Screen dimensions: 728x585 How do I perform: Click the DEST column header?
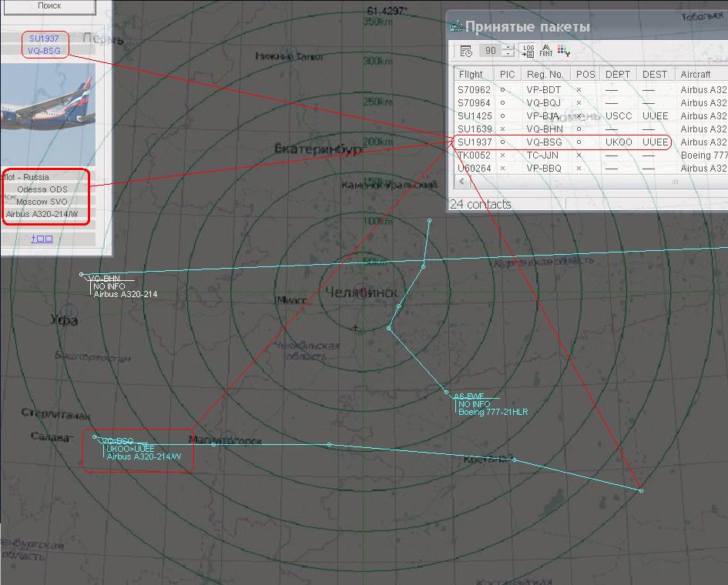coord(655,75)
